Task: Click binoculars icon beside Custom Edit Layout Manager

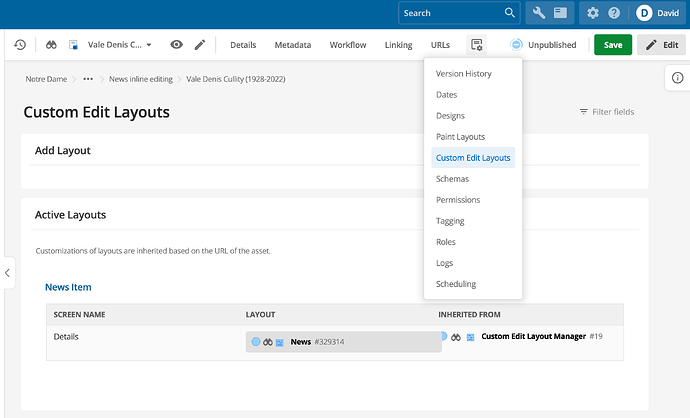Action: 455,337
